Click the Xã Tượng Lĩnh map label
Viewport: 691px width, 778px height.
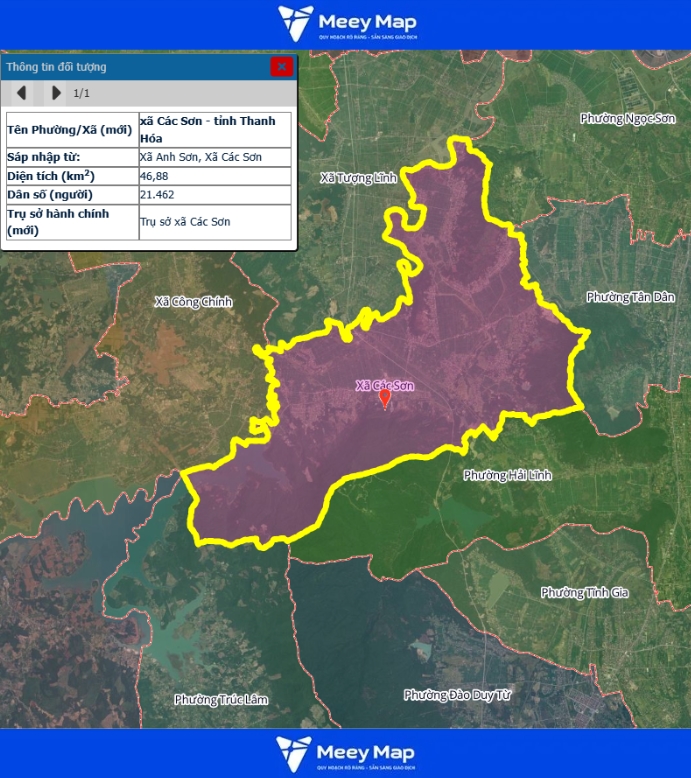358,178
